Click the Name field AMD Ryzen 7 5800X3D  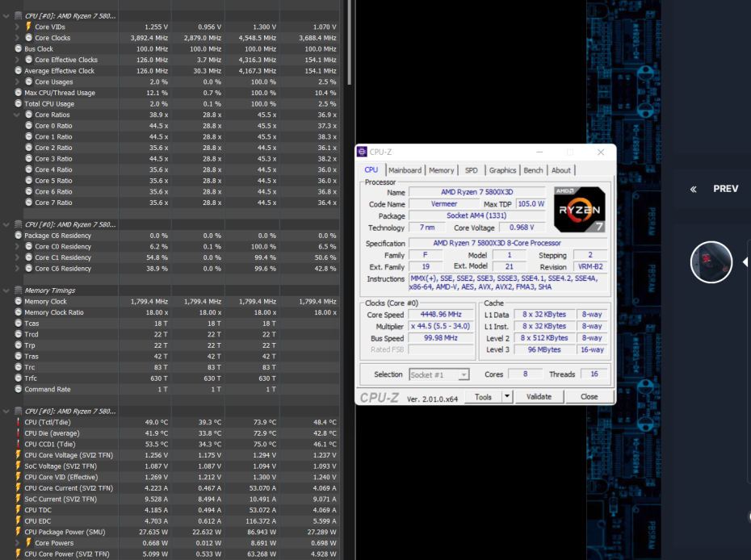[x=477, y=192]
